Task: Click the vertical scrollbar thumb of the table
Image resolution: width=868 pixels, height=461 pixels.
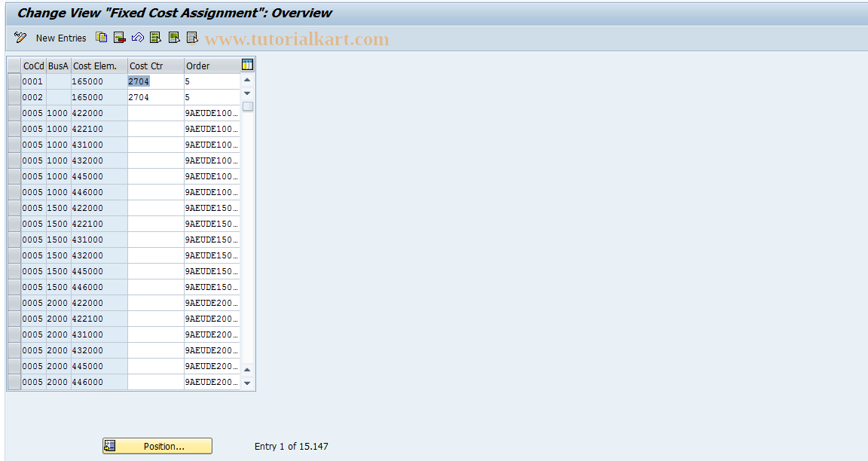Action: coord(247,106)
